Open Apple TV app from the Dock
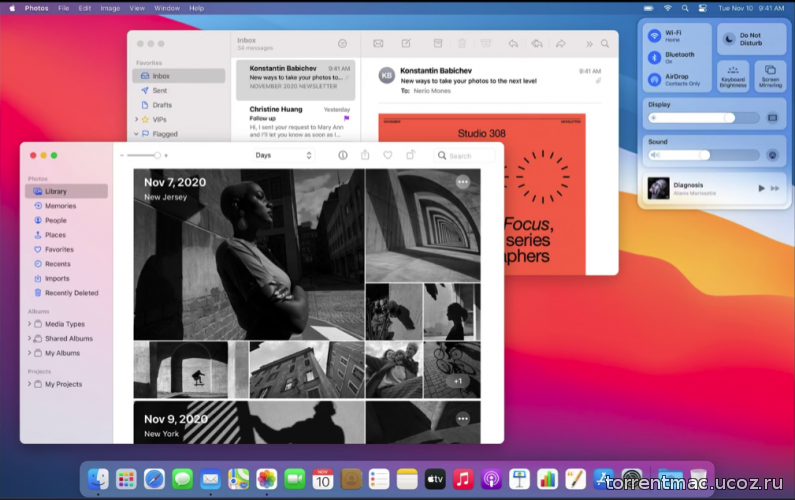Image resolution: width=795 pixels, height=500 pixels. tap(435, 479)
